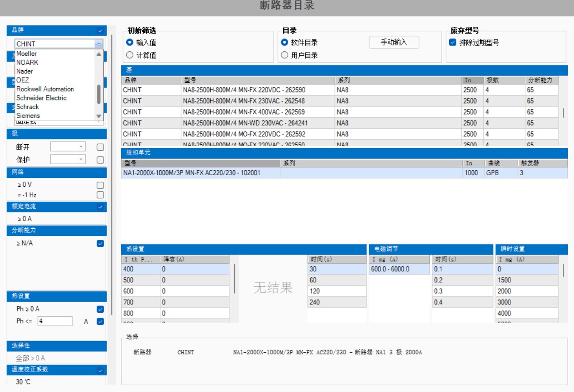This screenshot has width=574, height=392.
Task: Select instantaneous setting 1500
Action: (527, 280)
